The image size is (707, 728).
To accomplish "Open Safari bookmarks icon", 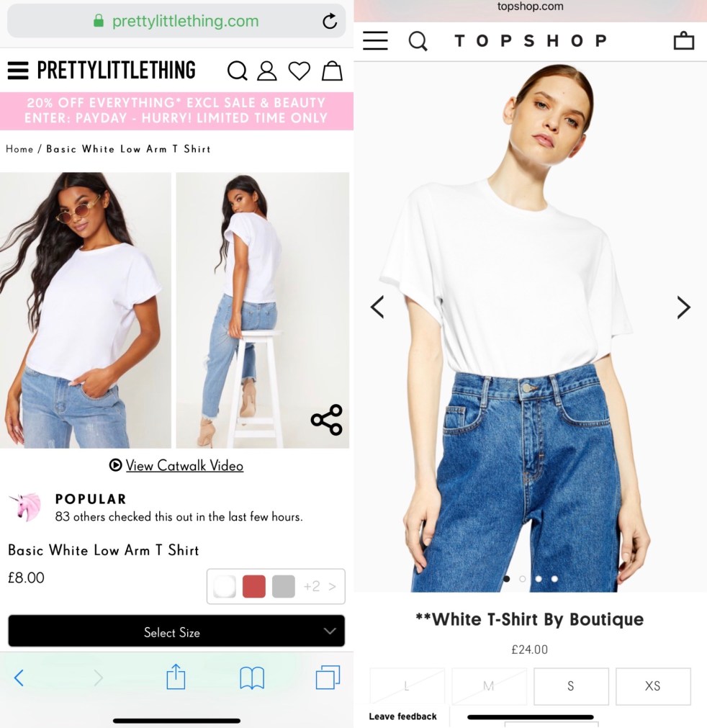I will pyautogui.click(x=252, y=678).
